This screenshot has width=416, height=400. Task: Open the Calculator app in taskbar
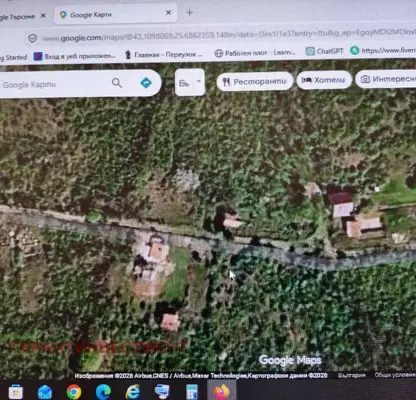[192, 391]
